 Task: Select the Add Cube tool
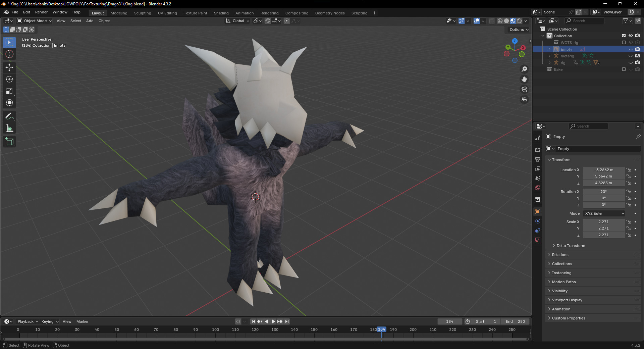9,142
